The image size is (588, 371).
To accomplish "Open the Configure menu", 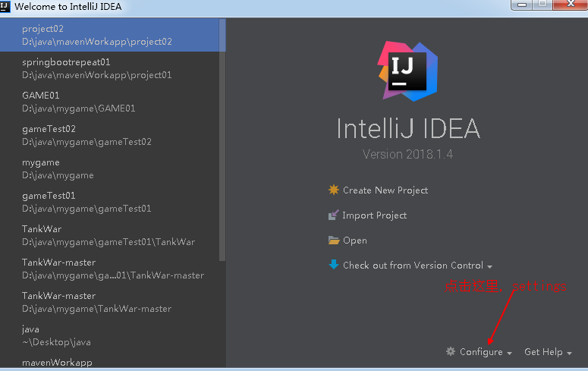I will pos(481,352).
